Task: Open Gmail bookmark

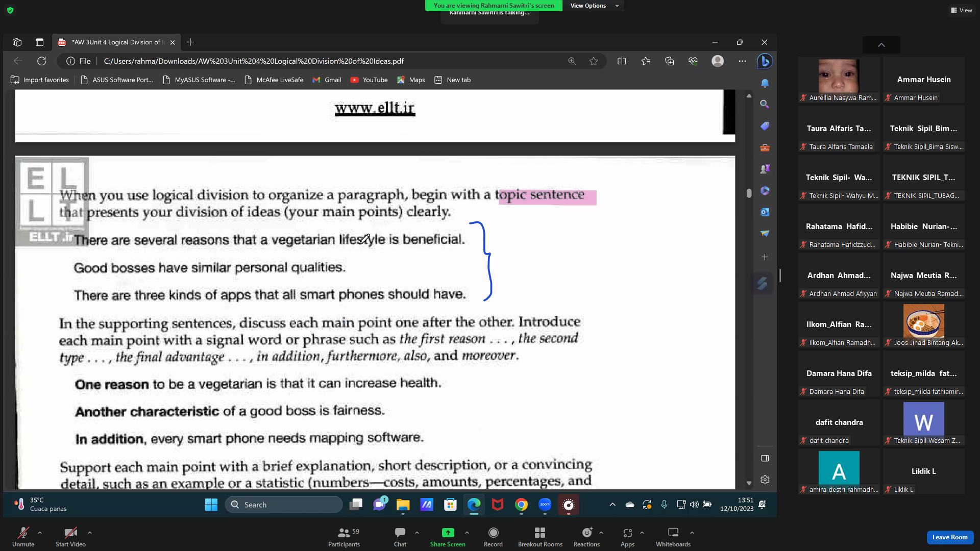Action: click(327, 80)
